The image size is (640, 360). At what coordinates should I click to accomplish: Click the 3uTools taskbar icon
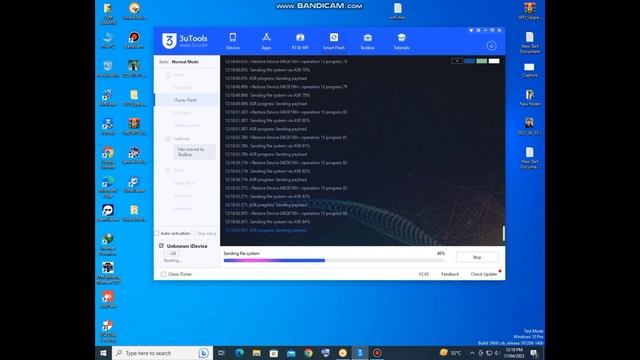[x=360, y=353]
